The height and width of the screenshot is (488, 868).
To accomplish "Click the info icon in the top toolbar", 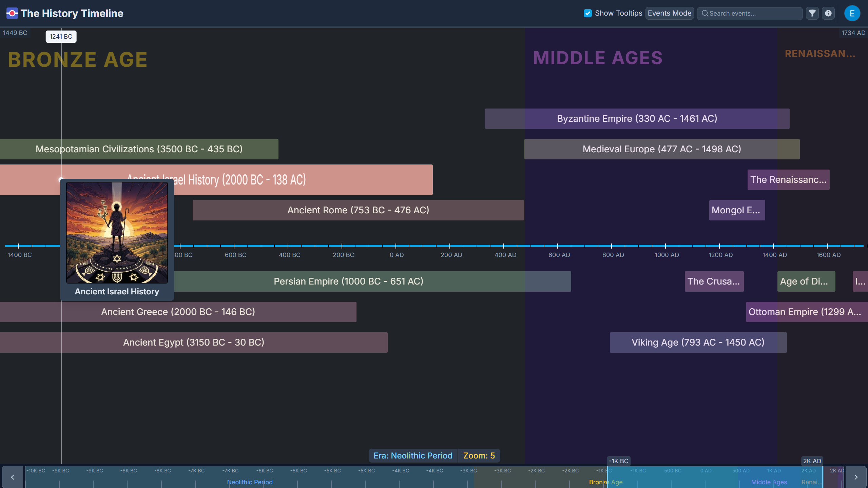I will 828,13.
